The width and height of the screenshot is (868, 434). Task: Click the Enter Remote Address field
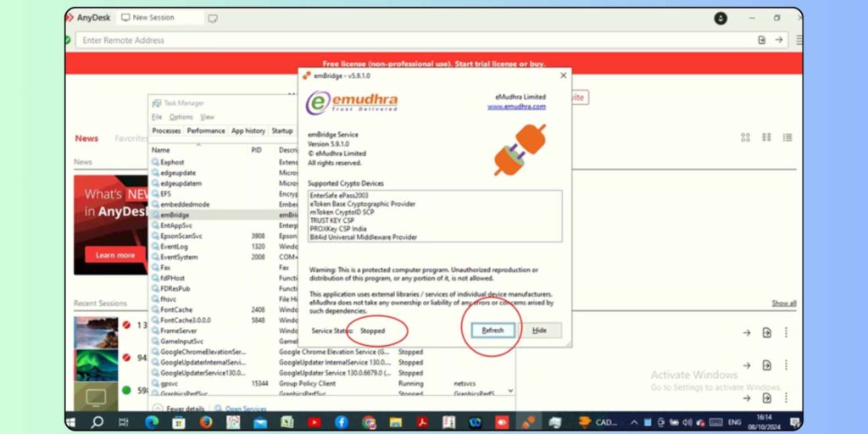point(415,40)
